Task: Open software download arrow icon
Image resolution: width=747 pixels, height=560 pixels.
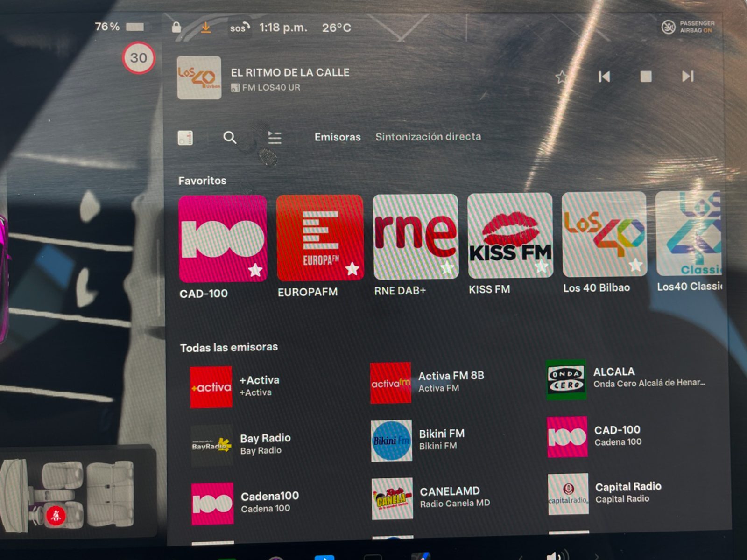Action: 205,28
